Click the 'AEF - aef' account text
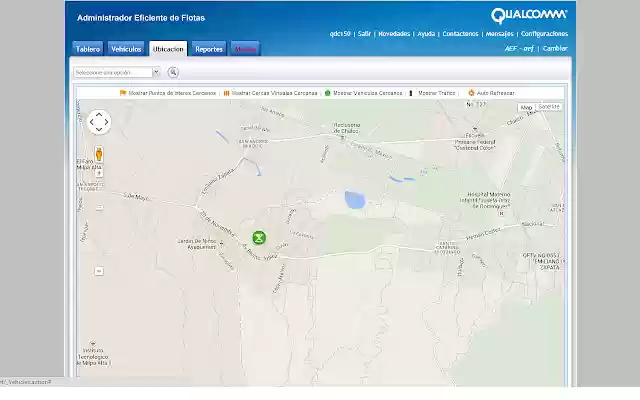 tap(519, 48)
